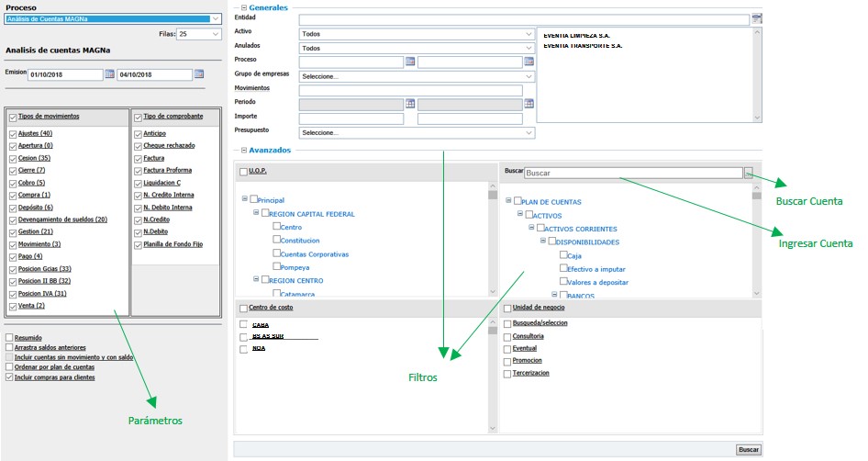Open calendar for first Proceso date field
Image resolution: width=868 pixels, height=461 pixels.
[x=410, y=62]
